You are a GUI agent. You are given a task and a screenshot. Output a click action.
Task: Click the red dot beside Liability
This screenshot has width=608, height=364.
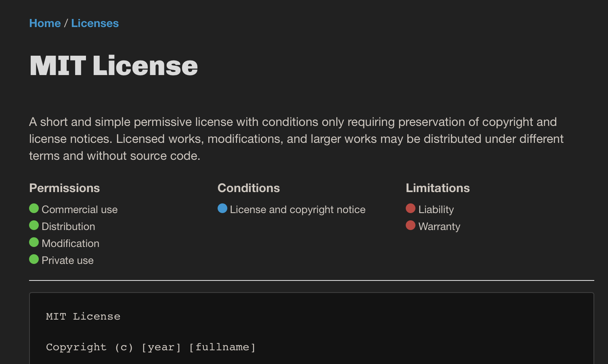pos(411,209)
